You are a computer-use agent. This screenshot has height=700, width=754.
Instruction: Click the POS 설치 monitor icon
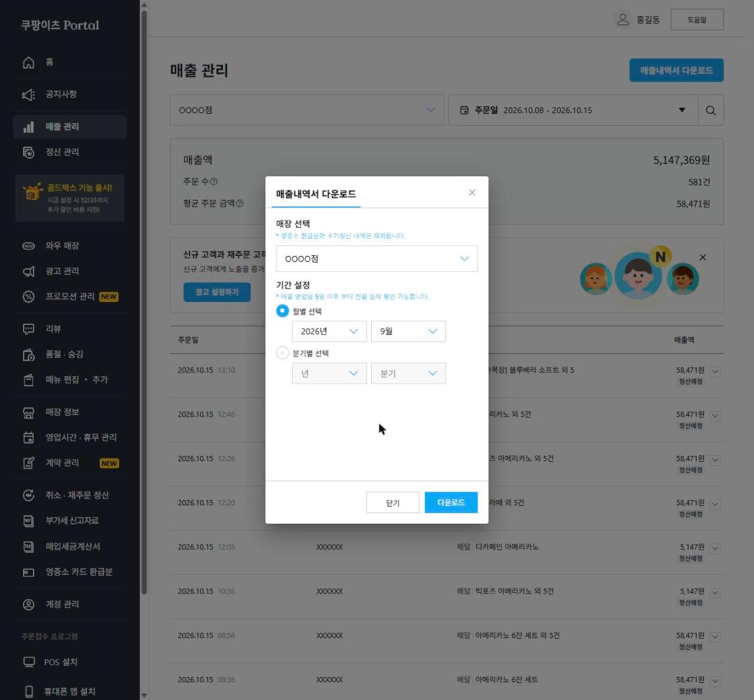29,662
